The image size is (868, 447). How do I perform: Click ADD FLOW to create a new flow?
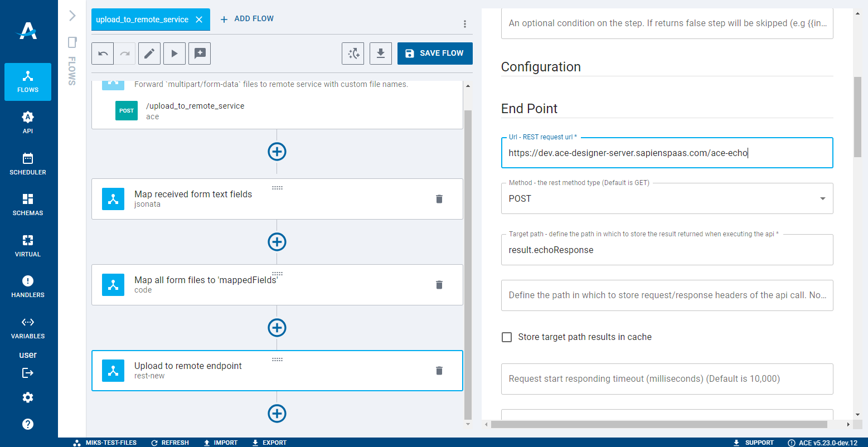tap(246, 18)
